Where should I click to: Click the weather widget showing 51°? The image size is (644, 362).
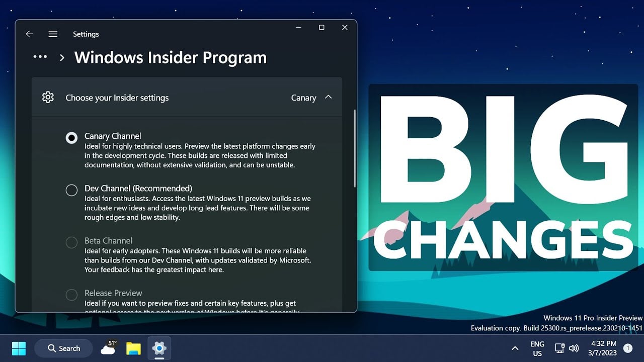109,347
